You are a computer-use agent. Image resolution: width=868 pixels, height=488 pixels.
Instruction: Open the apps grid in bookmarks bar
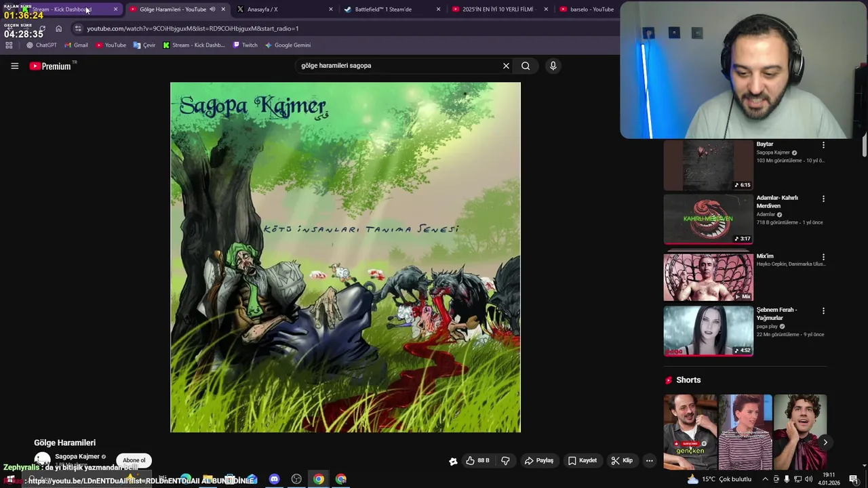9,45
